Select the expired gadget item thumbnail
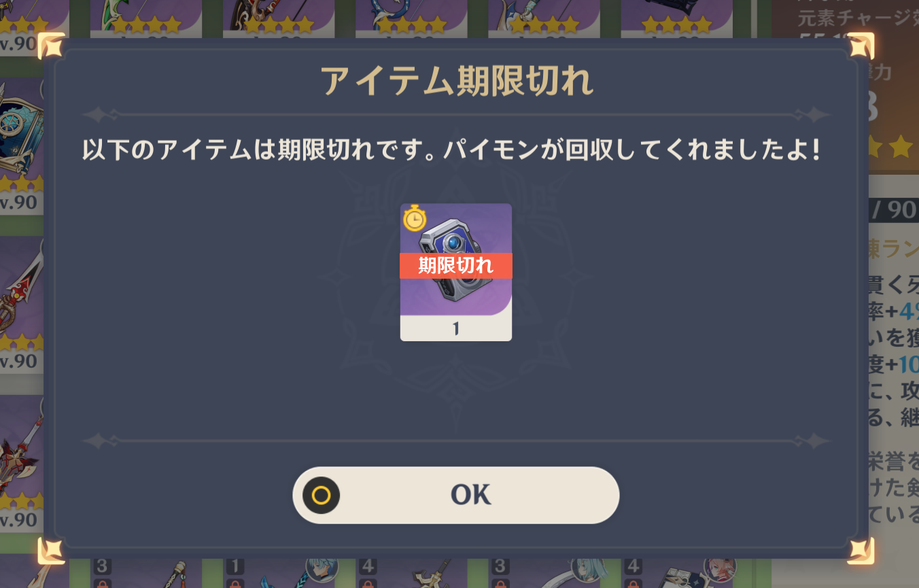The width and height of the screenshot is (919, 588). tap(455, 272)
